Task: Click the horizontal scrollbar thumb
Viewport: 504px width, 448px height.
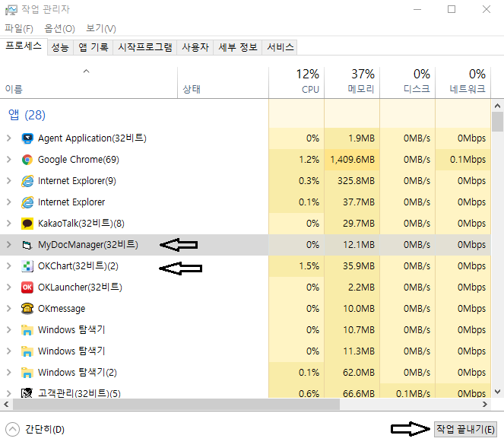Action: pos(176,404)
